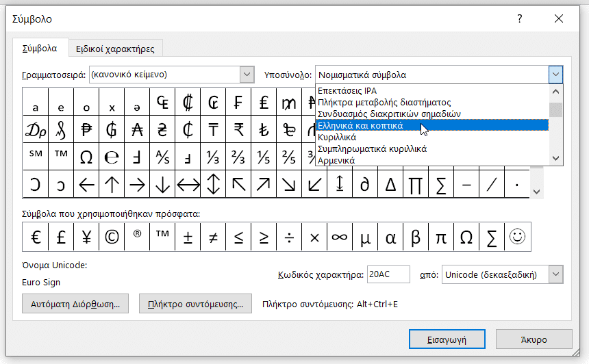The image size is (589, 364).
Task: Select the Omega symbol in the character grid
Action: point(86,157)
